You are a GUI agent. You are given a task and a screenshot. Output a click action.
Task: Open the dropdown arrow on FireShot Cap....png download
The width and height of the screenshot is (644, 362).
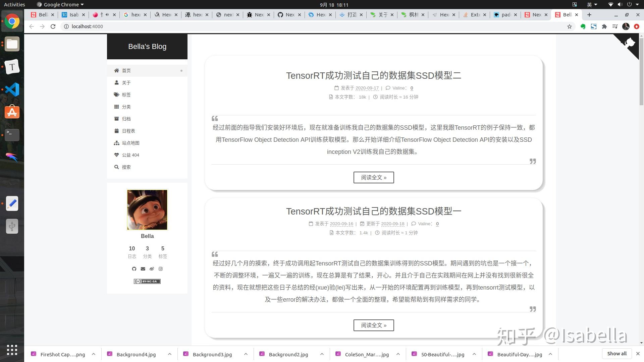(x=94, y=354)
